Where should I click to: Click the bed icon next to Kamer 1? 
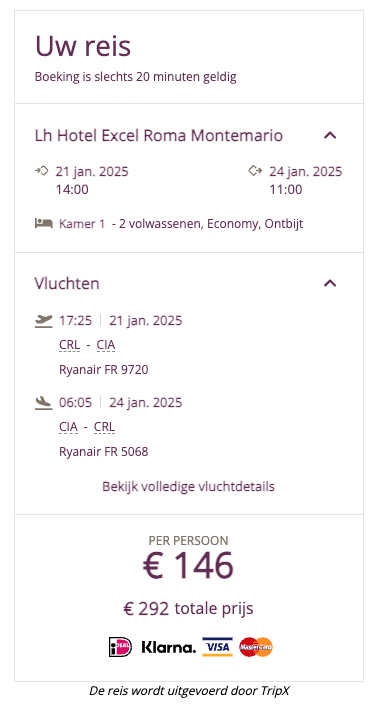44,223
